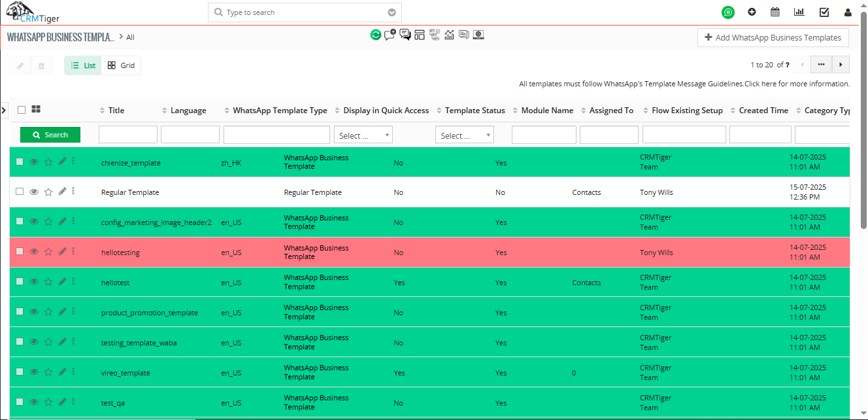Viewport: 868px width, 420px height.
Task: Open more options for vireo_template row
Action: 73,372
